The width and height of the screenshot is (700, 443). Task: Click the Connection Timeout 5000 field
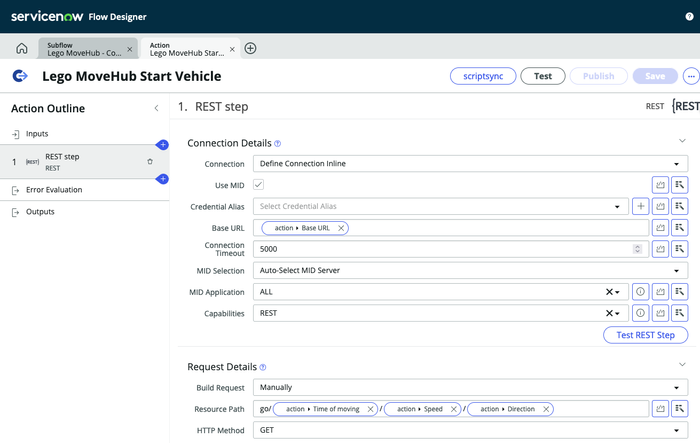tap(451, 249)
